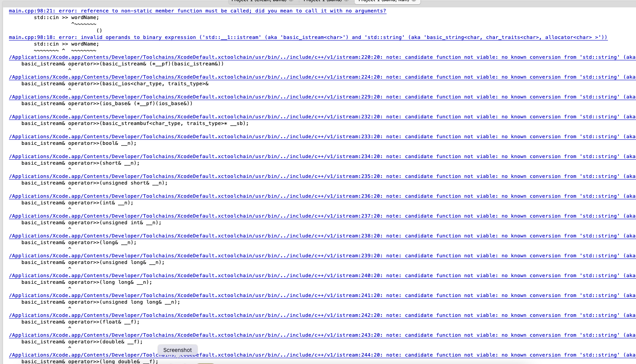
Task: Click the "operator>>(bool& __n);" code line
Action: [x=79, y=143]
